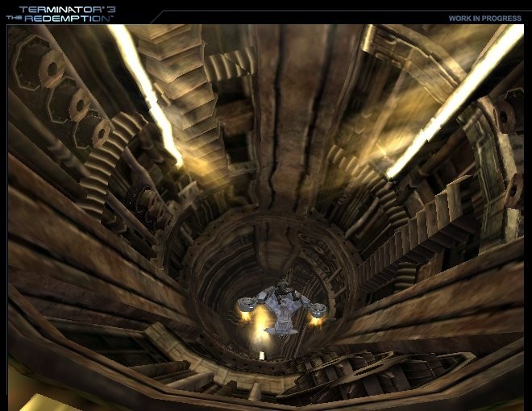Screen dimensions: 532x411
Task: Click the round gear on the upper right edge
Action: point(508,117)
